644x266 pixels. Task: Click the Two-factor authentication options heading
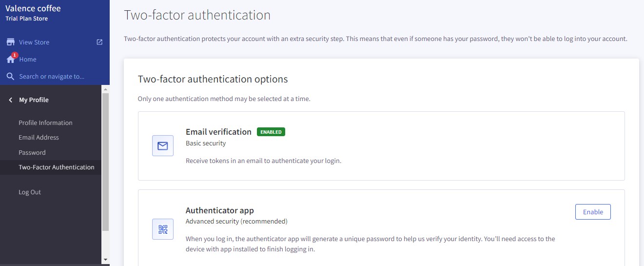[x=213, y=79]
